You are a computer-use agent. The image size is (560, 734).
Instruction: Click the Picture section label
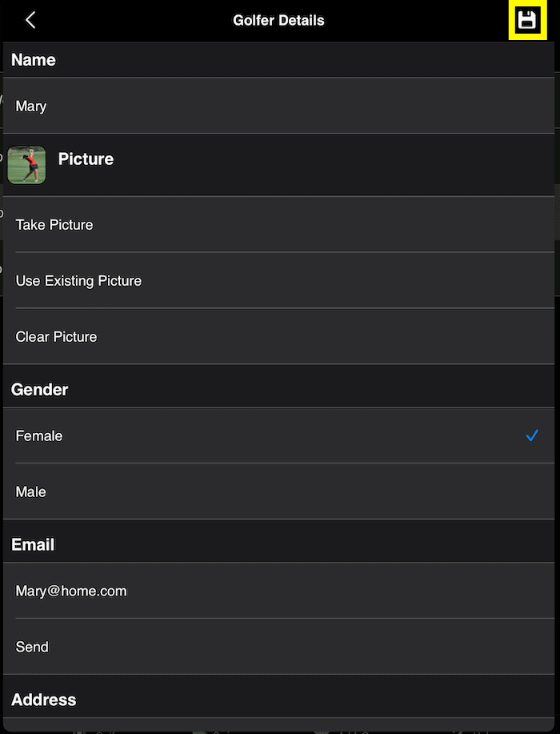tap(86, 158)
